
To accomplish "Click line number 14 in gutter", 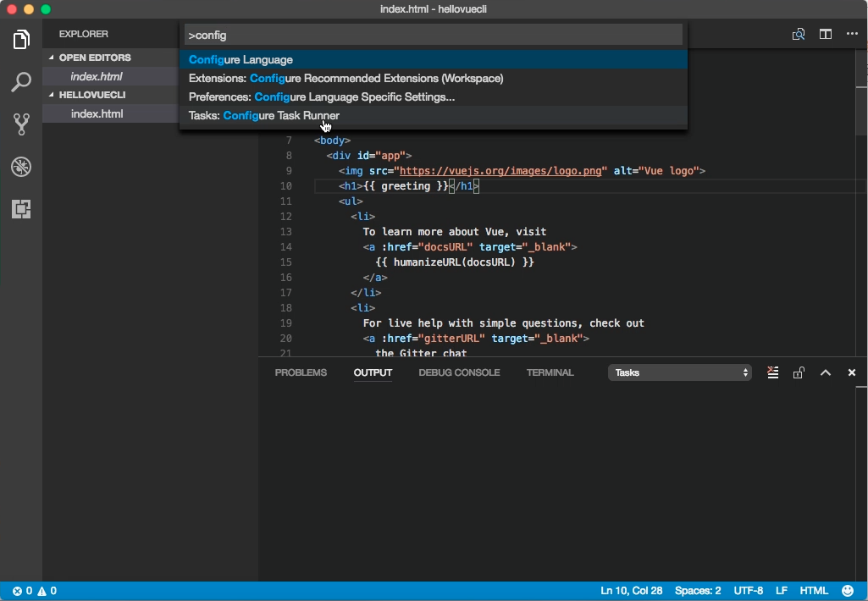I will pos(285,247).
